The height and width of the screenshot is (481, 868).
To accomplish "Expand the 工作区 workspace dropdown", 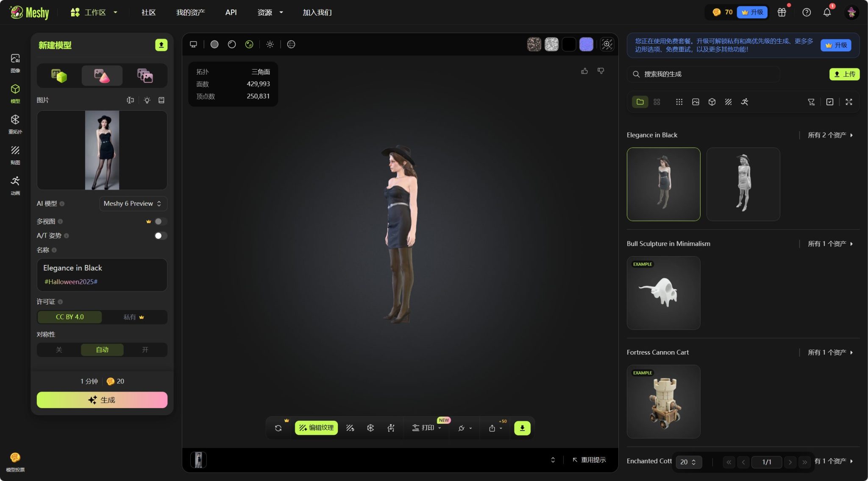I will tap(94, 12).
